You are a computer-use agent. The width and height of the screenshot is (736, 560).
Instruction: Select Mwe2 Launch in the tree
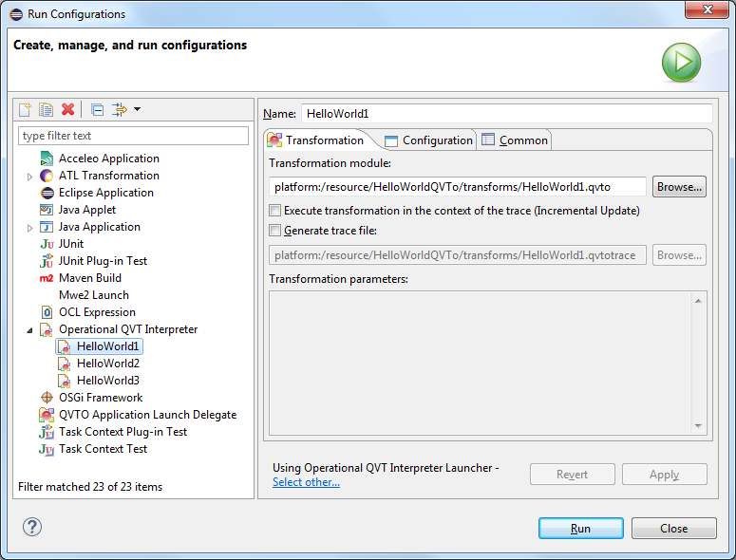tap(94, 295)
